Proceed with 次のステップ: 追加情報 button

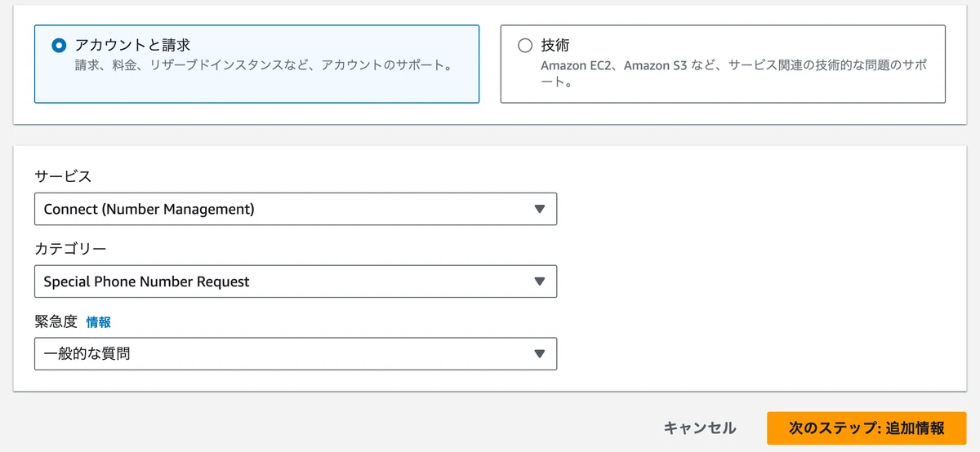coord(866,428)
